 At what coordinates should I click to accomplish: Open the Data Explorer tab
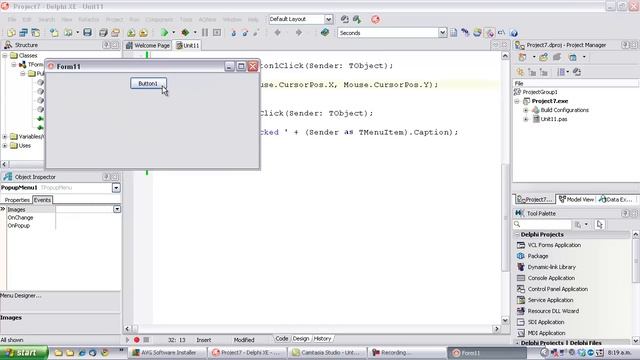tap(616, 199)
